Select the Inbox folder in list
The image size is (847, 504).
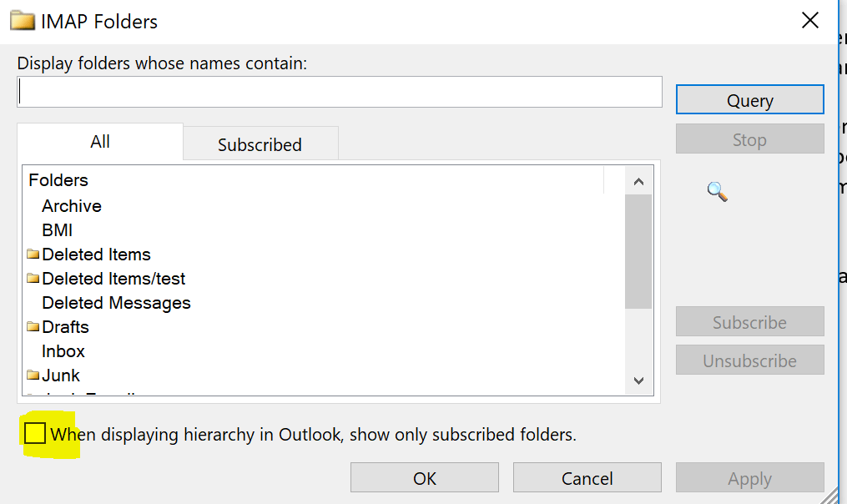63,351
